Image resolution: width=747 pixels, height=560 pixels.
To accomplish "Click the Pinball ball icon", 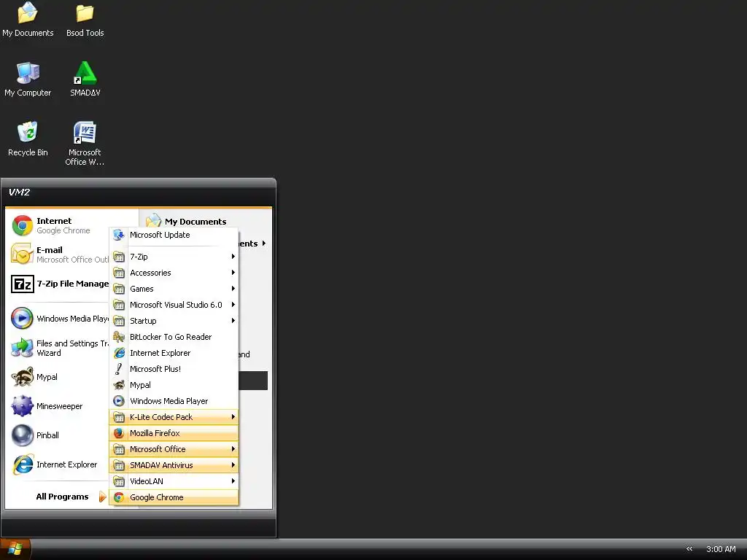I will [x=23, y=435].
